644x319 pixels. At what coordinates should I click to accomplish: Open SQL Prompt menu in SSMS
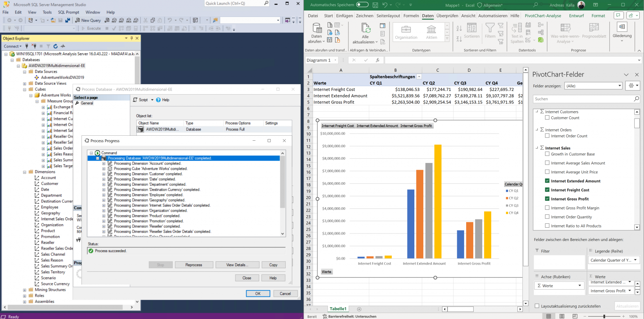(69, 12)
